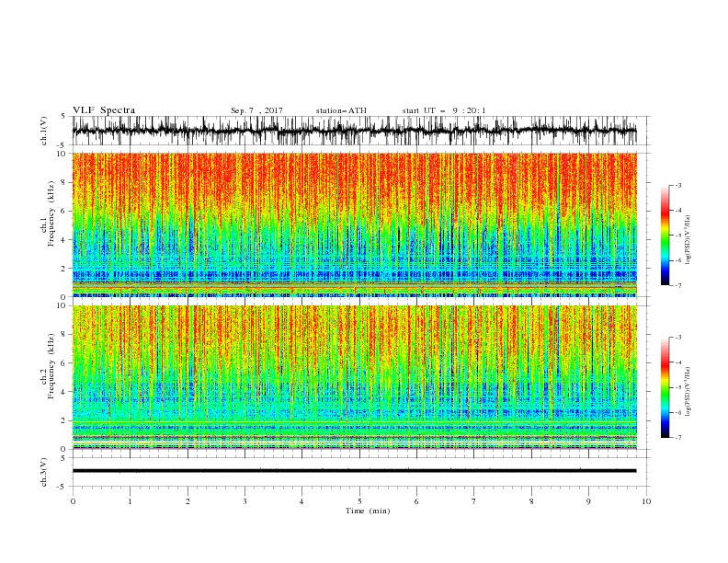The height and width of the screenshot is (563, 728).
Task: Select the date text "Sep. 7 , 2017"
Action: 256,110
